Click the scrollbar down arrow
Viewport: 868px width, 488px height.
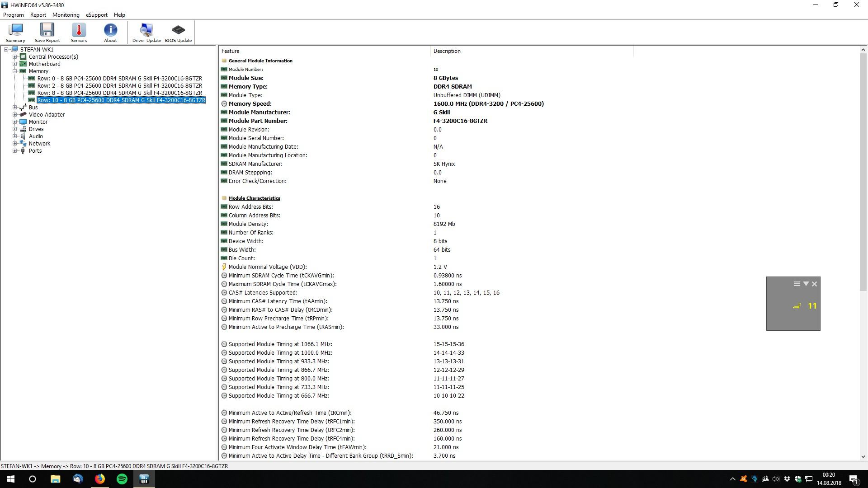[x=863, y=456]
